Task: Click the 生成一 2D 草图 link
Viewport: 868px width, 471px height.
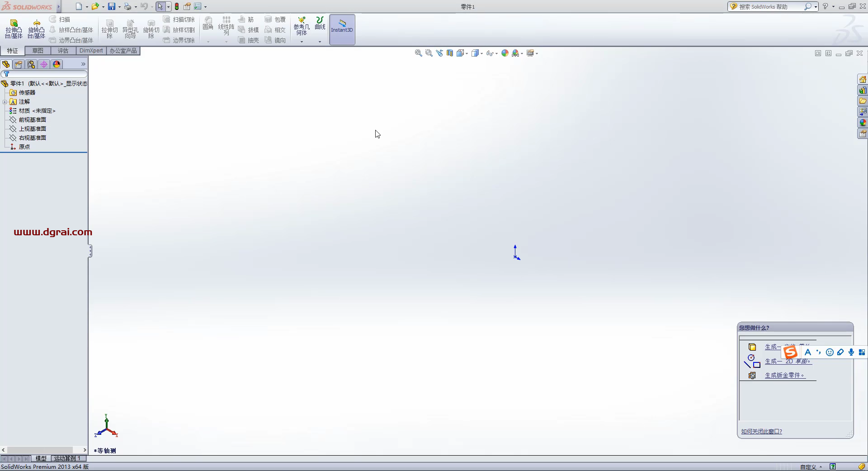Action: click(788, 361)
